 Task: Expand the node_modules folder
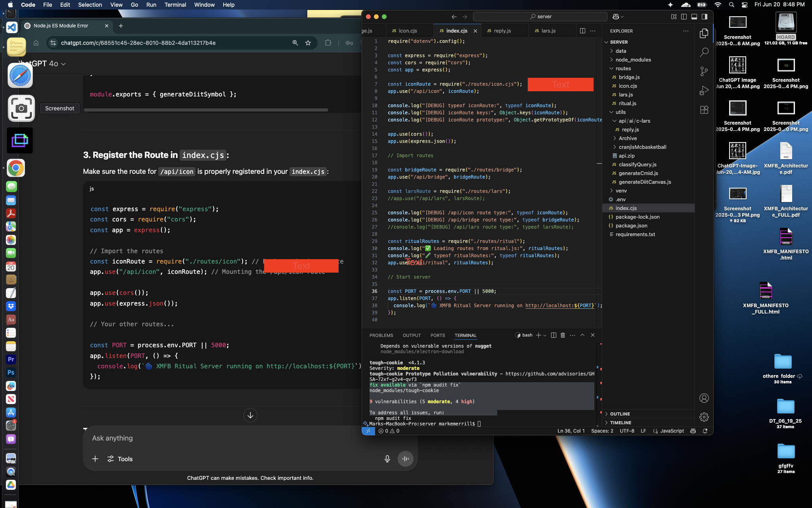coord(633,60)
